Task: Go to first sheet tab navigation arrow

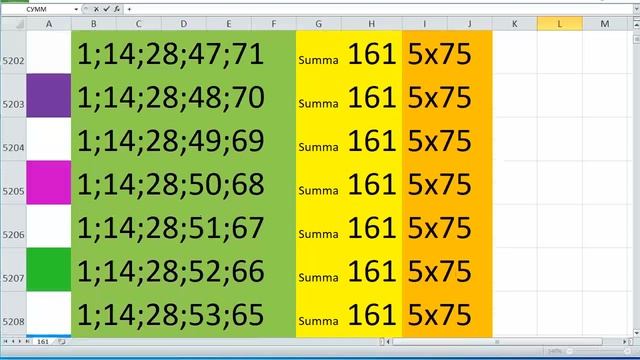Action: click(x=6, y=341)
